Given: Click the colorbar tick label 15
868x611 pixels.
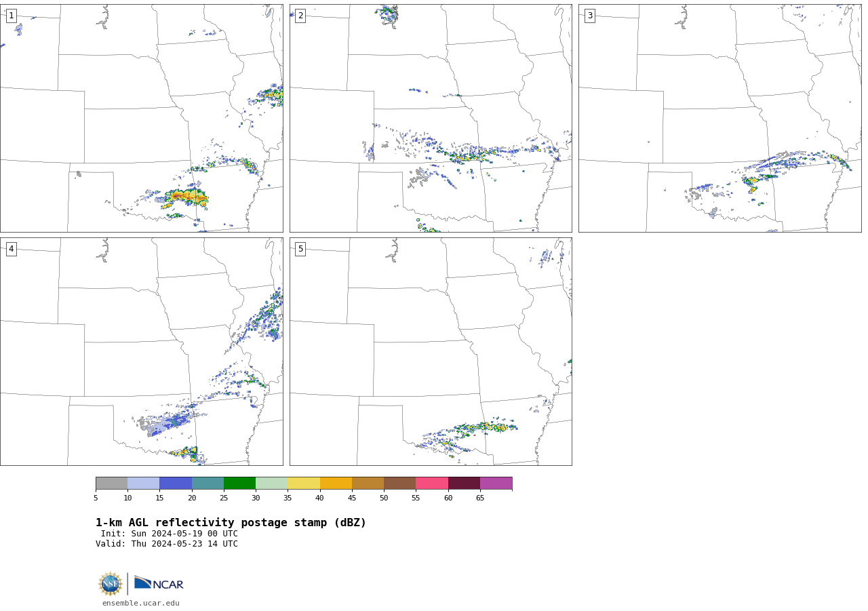Looking at the screenshot, I should point(159,498).
